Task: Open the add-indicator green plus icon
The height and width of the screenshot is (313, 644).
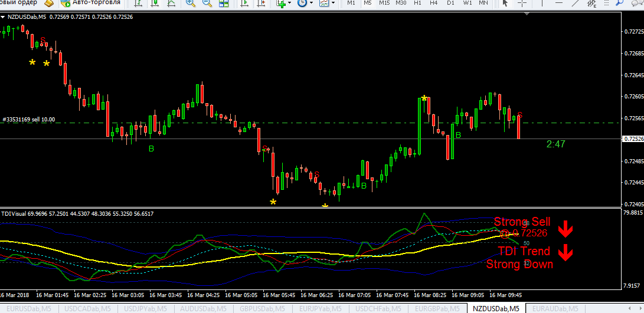Action: (x=282, y=4)
